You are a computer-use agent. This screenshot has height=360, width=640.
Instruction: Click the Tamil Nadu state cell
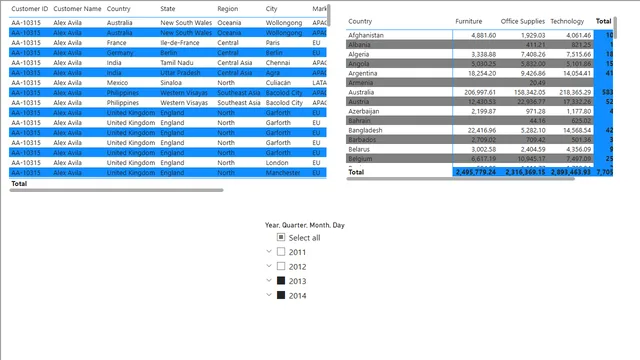point(176,62)
